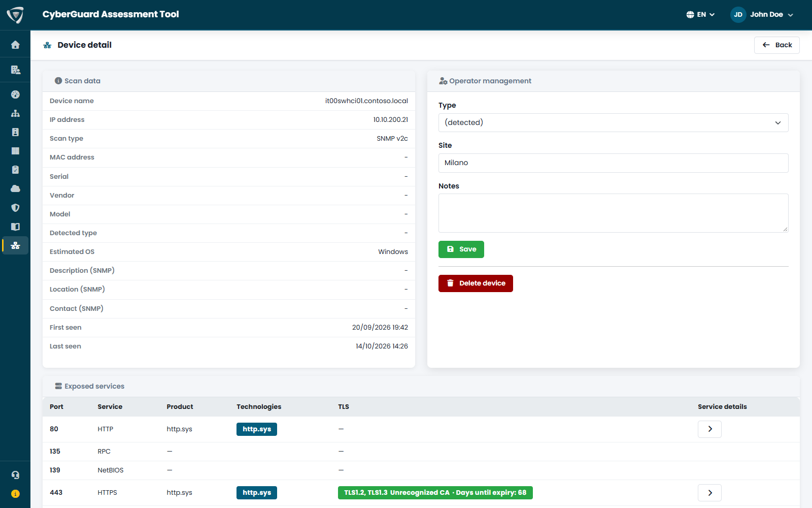Open service details for port 443

point(709,493)
